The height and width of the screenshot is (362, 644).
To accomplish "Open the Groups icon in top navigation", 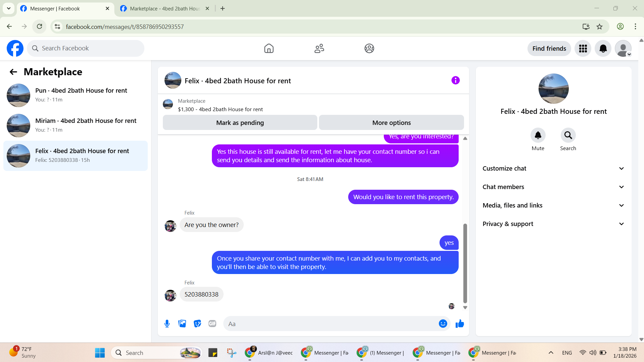I will point(369,48).
